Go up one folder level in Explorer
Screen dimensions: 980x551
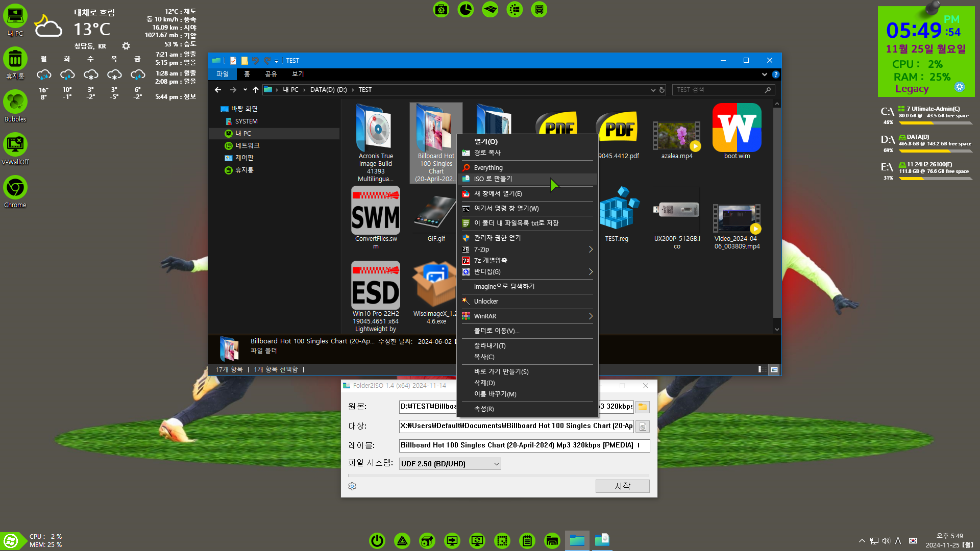click(256, 90)
